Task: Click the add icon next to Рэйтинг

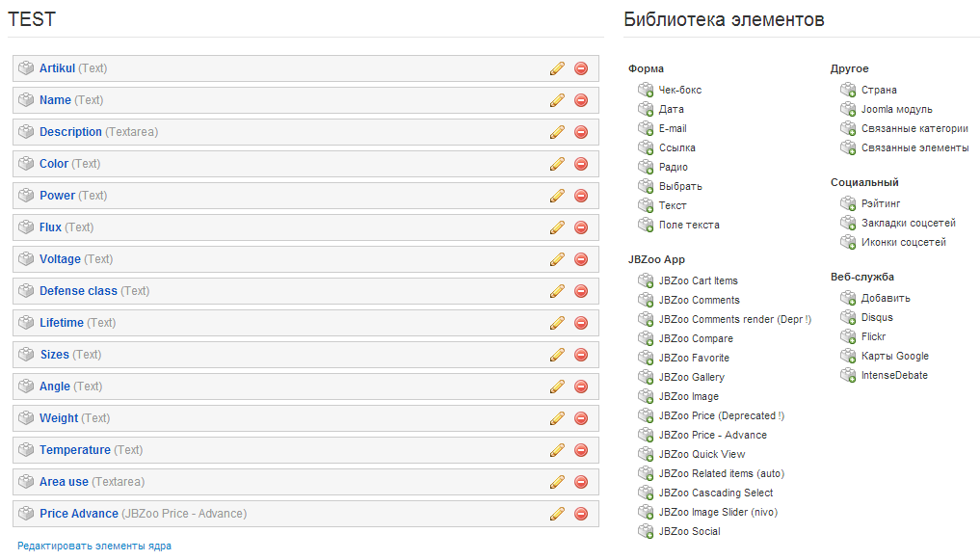Action: coord(848,203)
